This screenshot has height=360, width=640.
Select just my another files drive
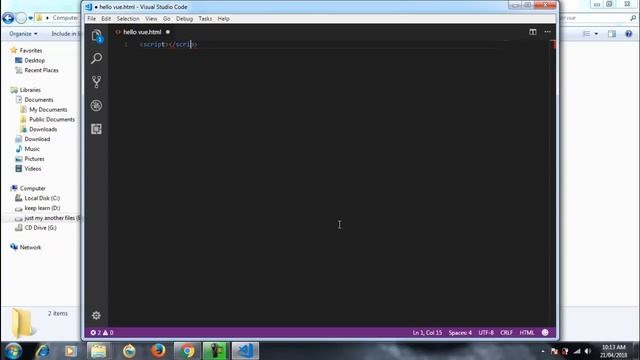coord(48,218)
